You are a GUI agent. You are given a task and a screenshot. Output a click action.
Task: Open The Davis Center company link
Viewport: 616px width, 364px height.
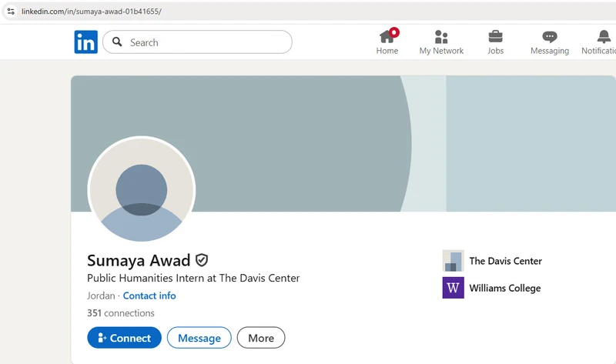pos(505,261)
